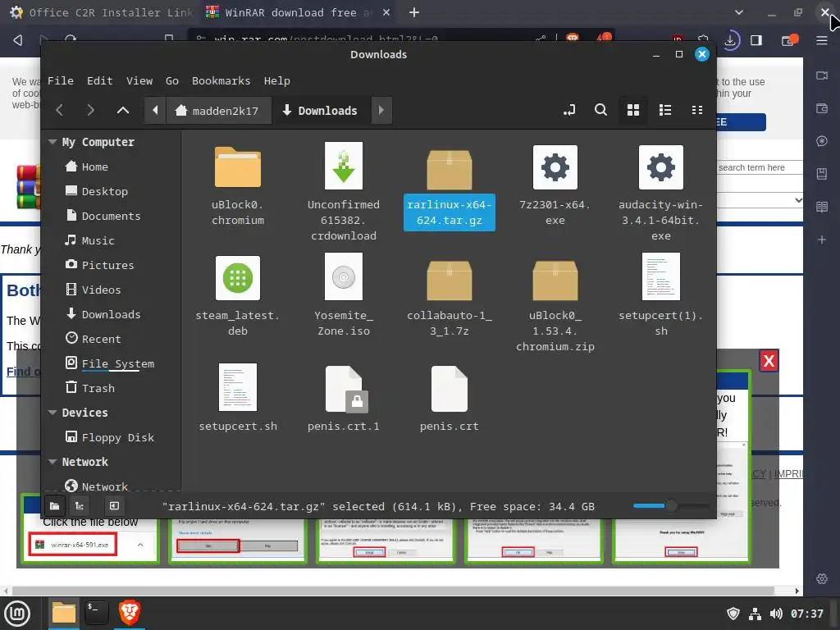Show places sidebar button in status bar
Screen dimensions: 840x630
coord(55,505)
